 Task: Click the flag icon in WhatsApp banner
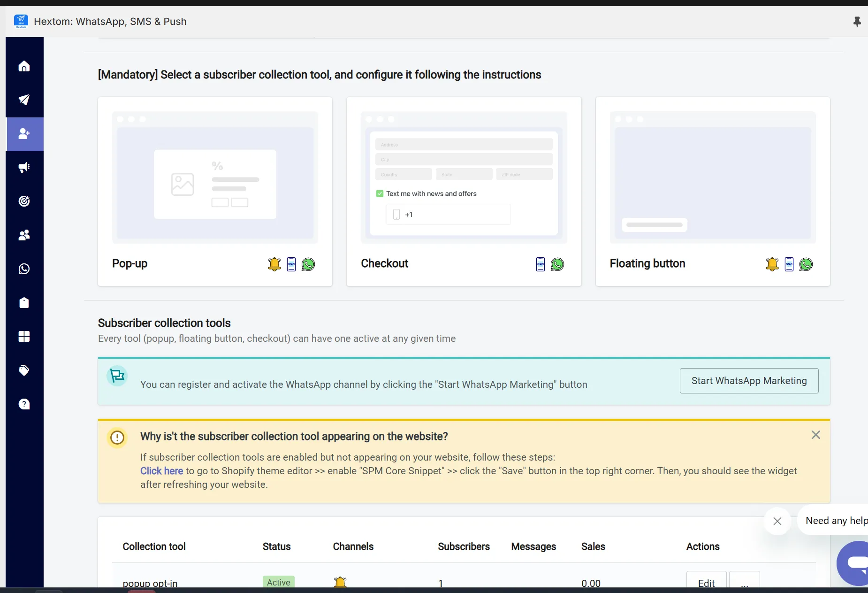pos(117,376)
